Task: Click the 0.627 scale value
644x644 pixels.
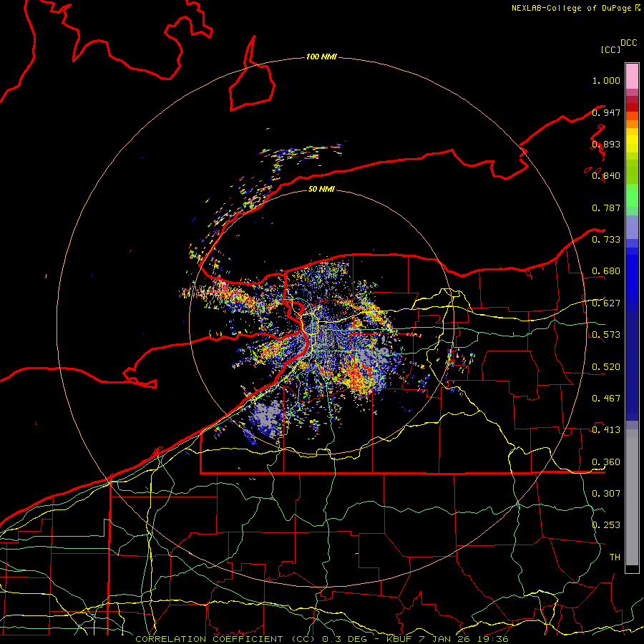Action: pos(606,303)
